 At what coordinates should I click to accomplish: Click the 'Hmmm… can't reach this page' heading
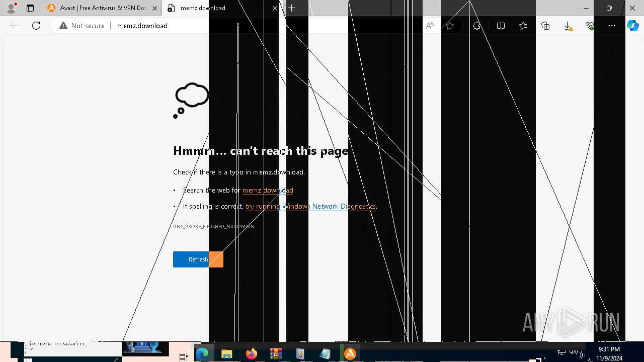point(261,151)
